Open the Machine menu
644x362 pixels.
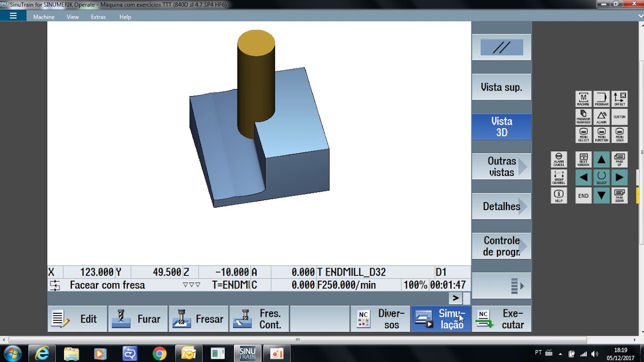[44, 17]
